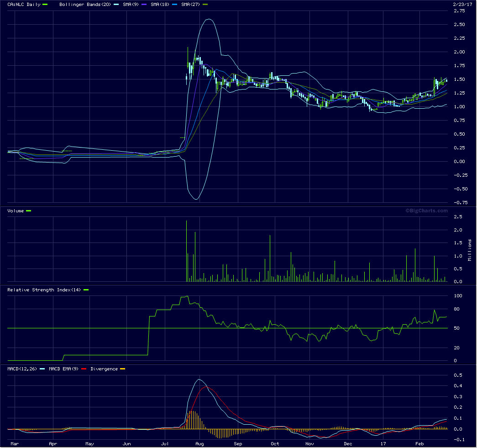Click the tallest volume bar in July

coord(186,251)
